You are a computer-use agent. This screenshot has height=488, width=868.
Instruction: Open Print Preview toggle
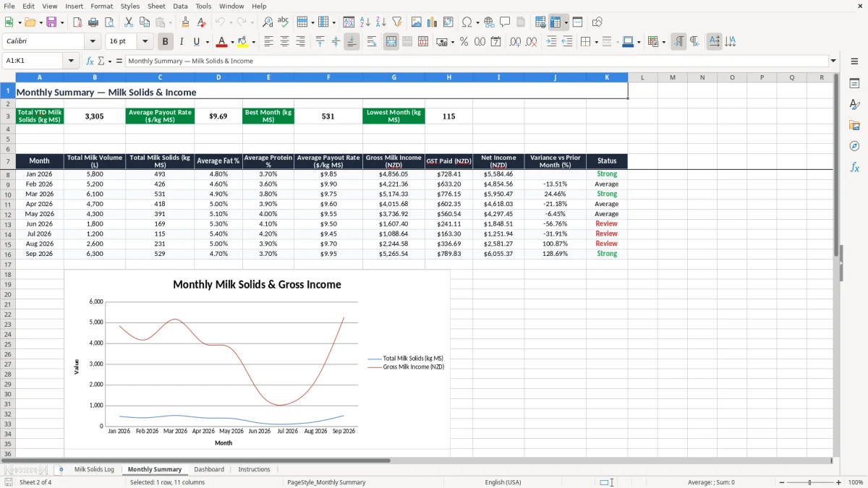coord(109,22)
